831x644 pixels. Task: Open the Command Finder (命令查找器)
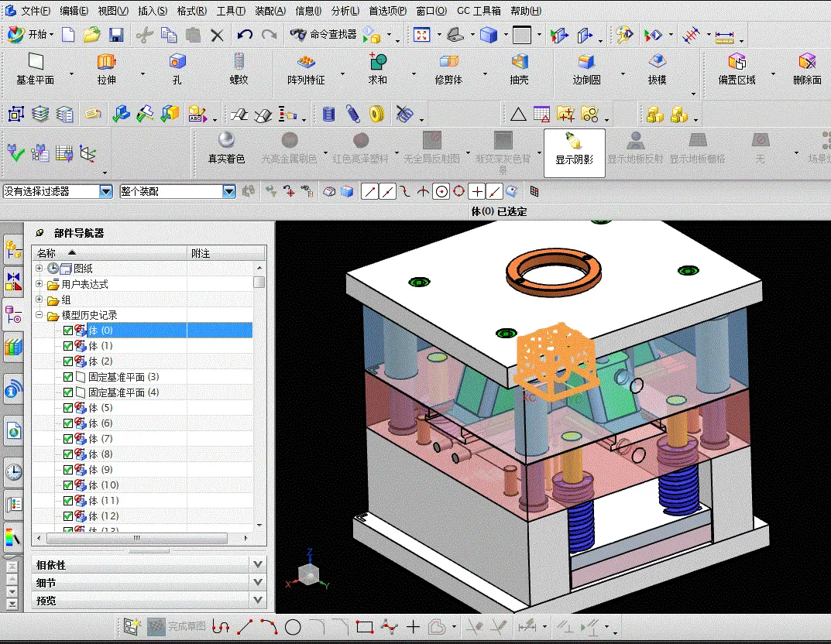(323, 34)
